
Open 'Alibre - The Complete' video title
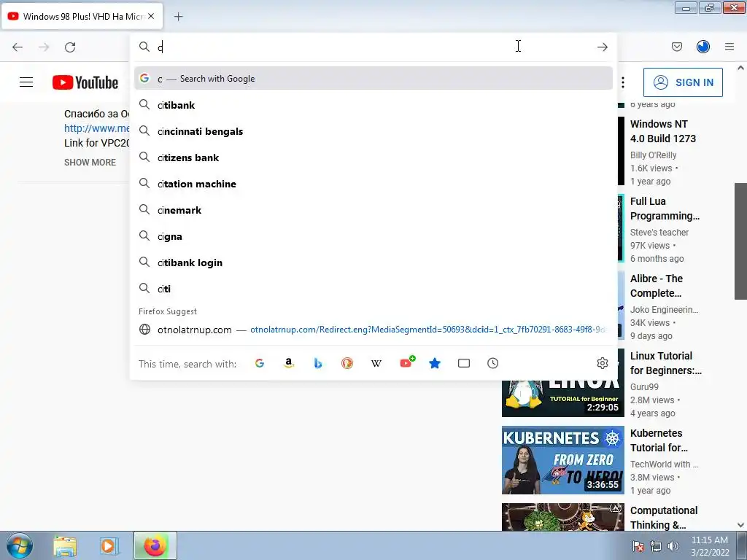coord(657,286)
